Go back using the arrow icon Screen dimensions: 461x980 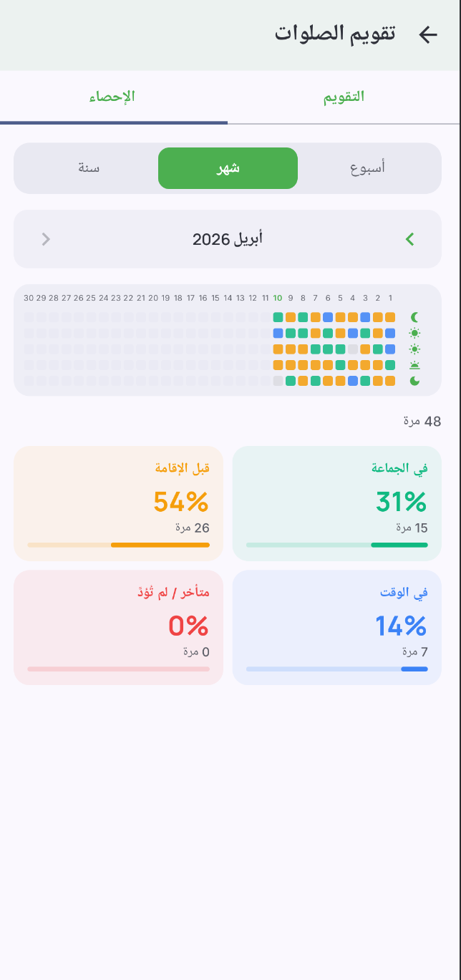pyautogui.click(x=428, y=35)
